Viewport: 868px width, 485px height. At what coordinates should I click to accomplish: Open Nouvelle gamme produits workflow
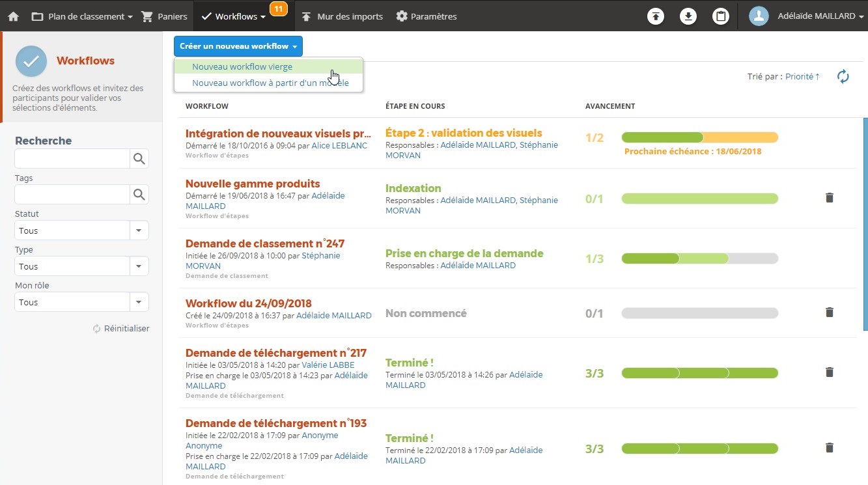point(253,184)
